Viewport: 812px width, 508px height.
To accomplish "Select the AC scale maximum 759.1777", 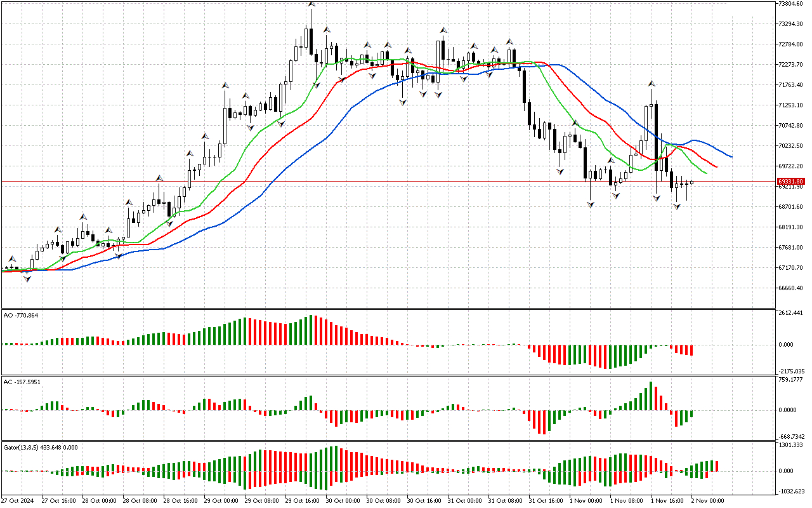I will pos(792,380).
